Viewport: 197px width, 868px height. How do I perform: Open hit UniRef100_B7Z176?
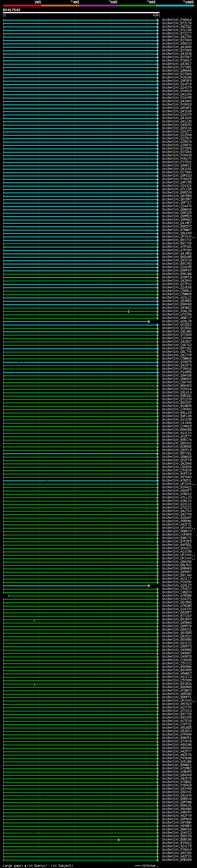click(177, 23)
